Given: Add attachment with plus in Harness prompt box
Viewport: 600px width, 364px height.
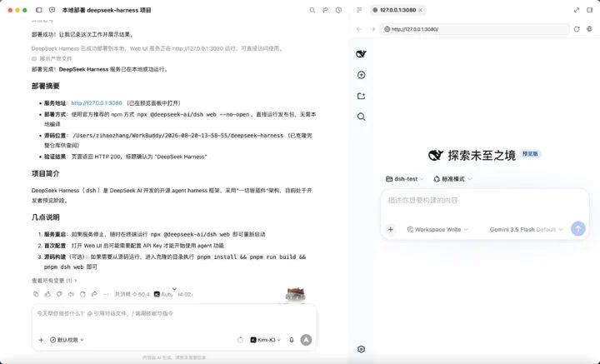Looking at the screenshot, I should (390, 229).
